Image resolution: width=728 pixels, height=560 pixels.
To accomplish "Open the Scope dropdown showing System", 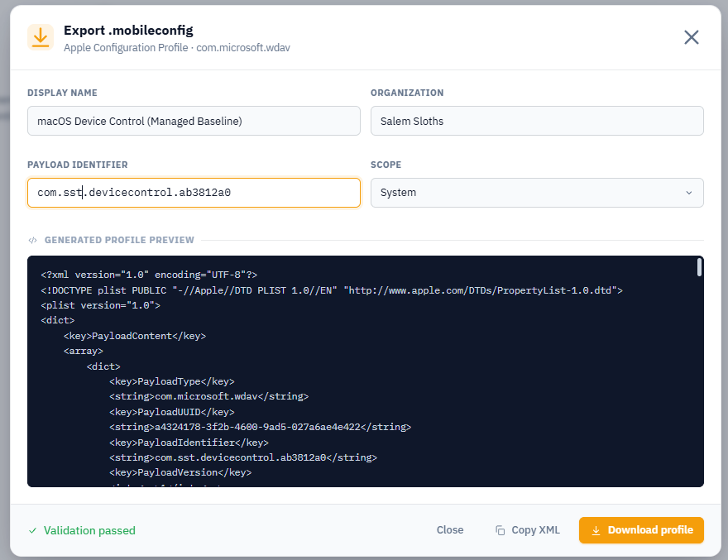I will [537, 193].
